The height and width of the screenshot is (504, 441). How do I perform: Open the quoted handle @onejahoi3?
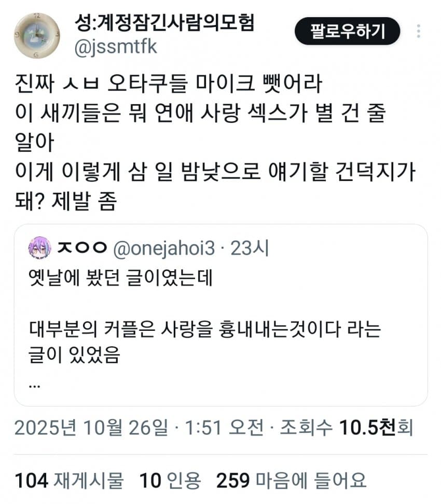(x=164, y=248)
